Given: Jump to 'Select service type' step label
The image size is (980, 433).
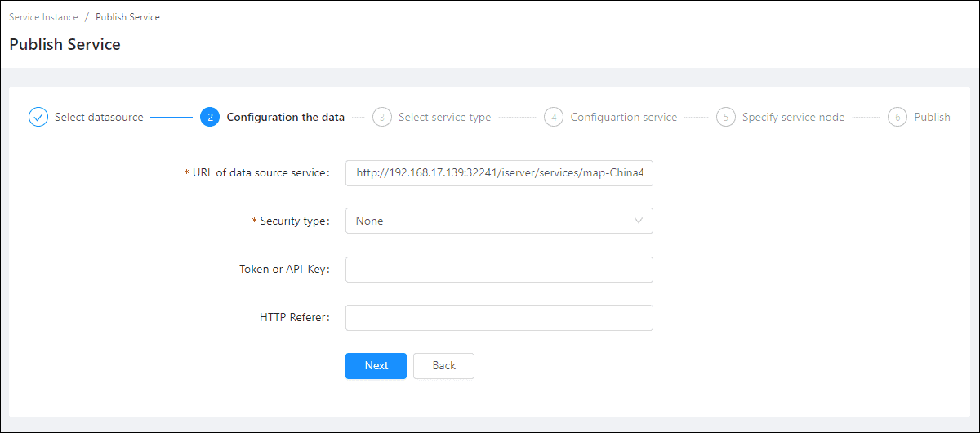Looking at the screenshot, I should 444,117.
